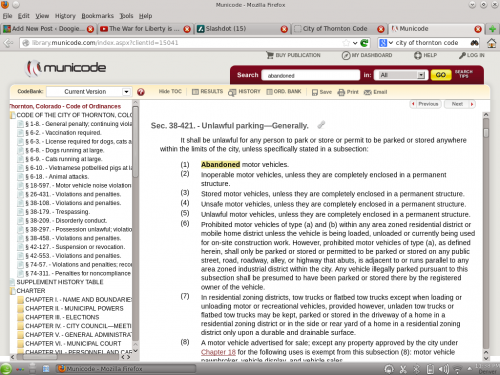Open the History view
This screenshot has height=375, width=500.
pos(244,92)
